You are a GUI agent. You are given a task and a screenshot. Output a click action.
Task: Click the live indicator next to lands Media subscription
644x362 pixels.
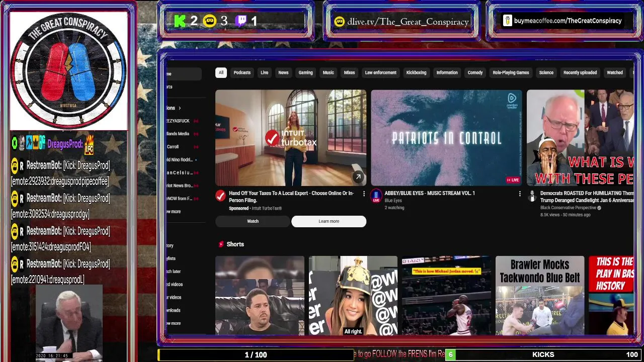(196, 134)
